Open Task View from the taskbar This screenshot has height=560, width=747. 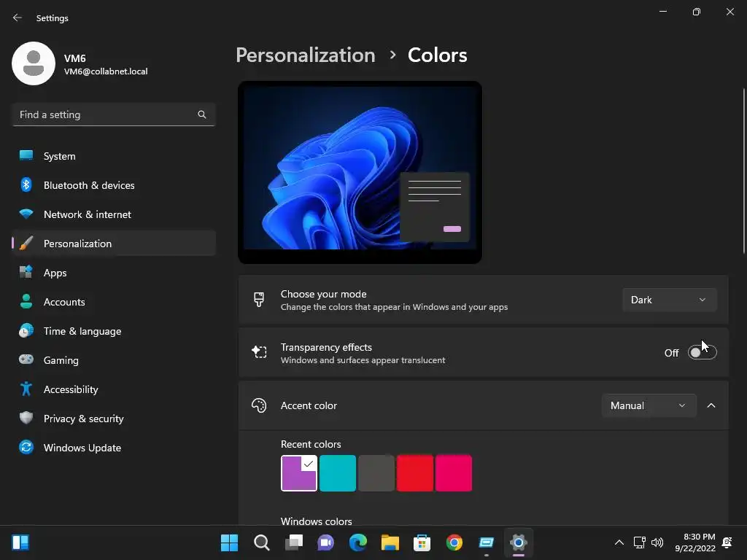(x=294, y=542)
